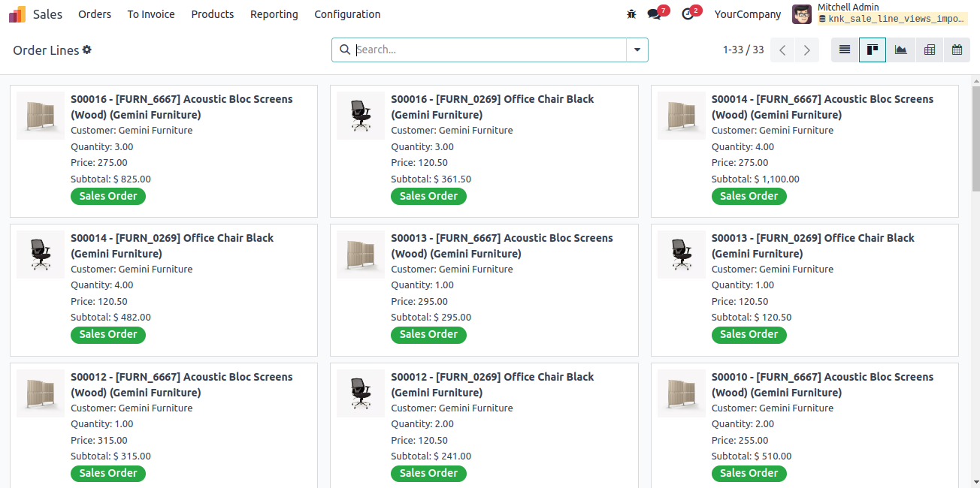Go to previous page of records
980x488 pixels.
click(782, 50)
